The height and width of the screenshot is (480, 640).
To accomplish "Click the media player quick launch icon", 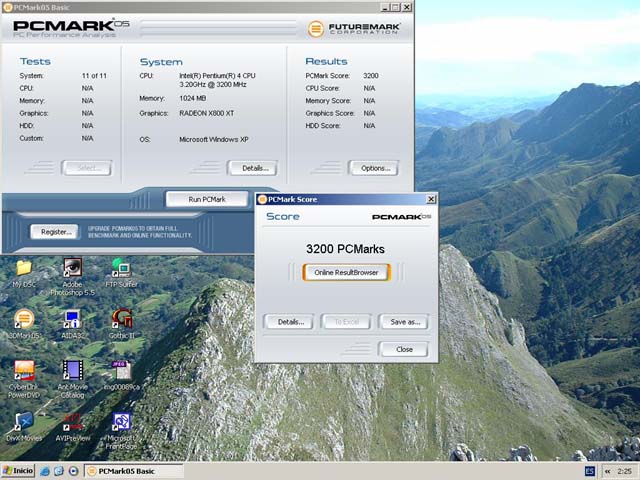I will (x=73, y=471).
